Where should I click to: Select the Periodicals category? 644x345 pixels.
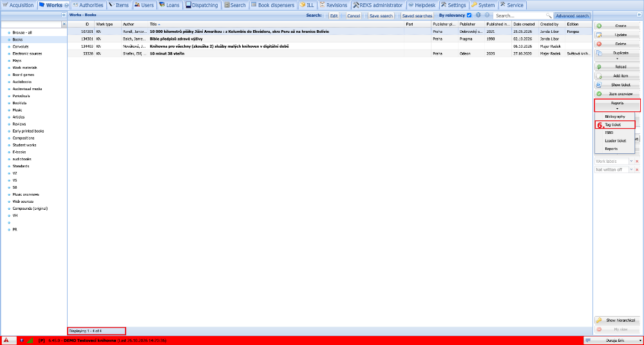pyautogui.click(x=21, y=96)
